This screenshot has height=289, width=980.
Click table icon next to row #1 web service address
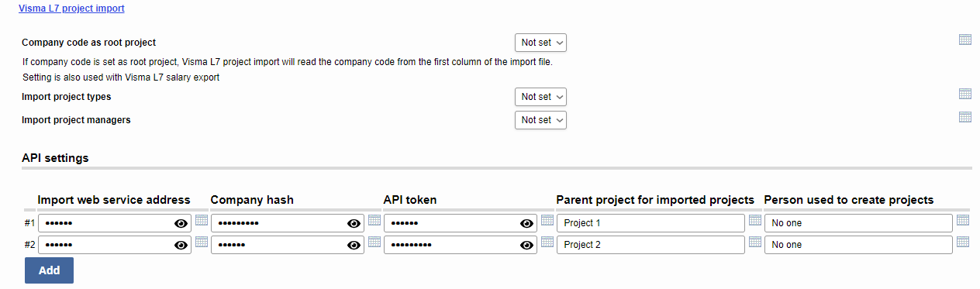202,220
